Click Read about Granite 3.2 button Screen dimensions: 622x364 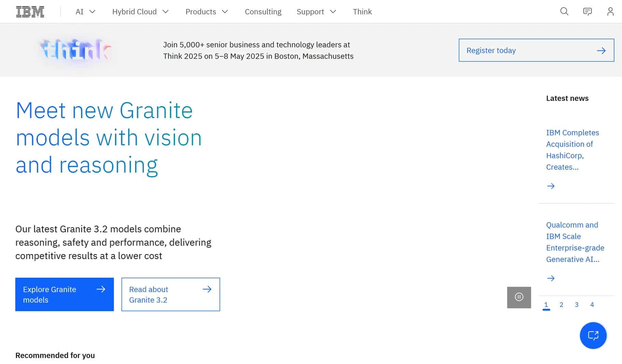point(171,294)
